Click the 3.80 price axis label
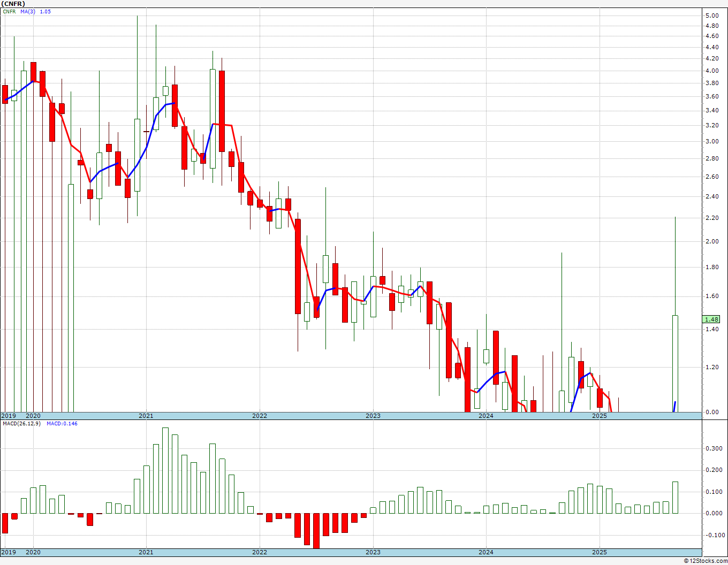This screenshot has height=565, width=728. [x=711, y=83]
